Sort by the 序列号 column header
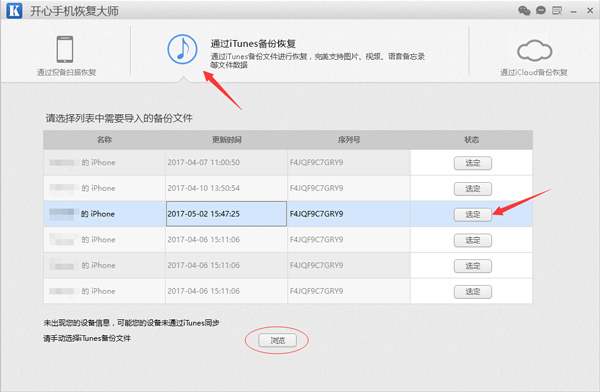Image resolution: width=600 pixels, height=392 pixels. tap(349, 140)
